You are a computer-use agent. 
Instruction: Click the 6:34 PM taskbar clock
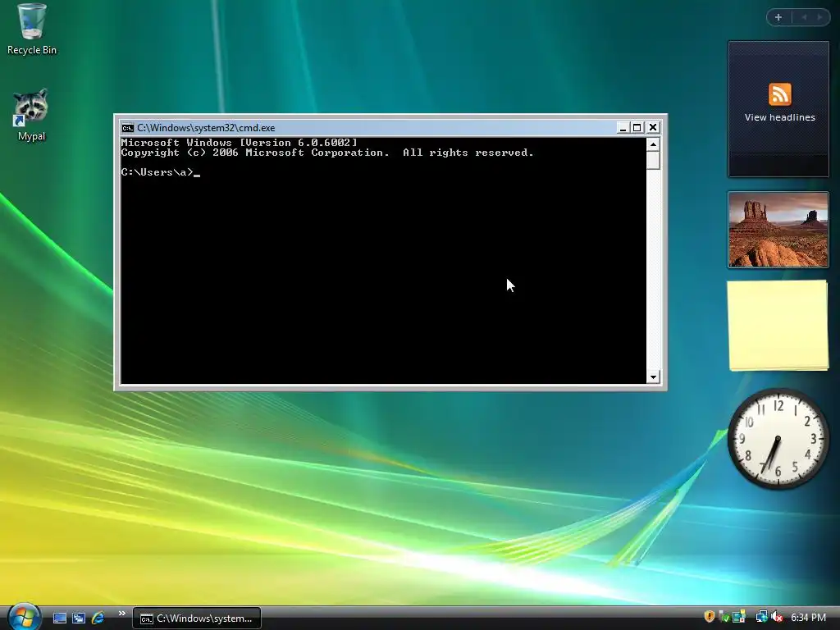coord(808,618)
